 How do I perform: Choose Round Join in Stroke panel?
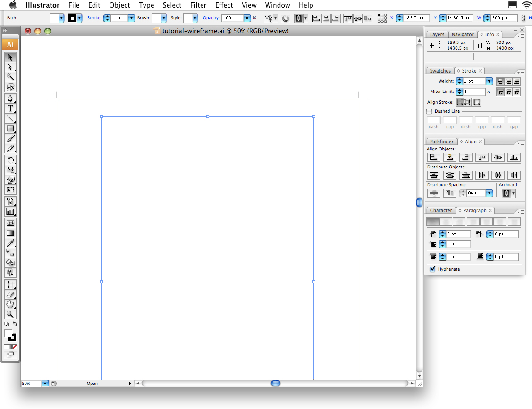(x=508, y=92)
